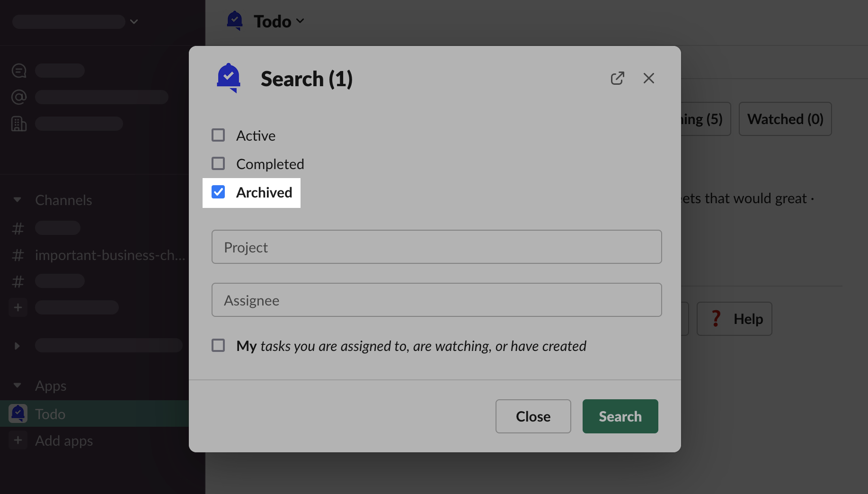Check the Completed filter checkbox
The height and width of the screenshot is (494, 868).
tap(218, 163)
